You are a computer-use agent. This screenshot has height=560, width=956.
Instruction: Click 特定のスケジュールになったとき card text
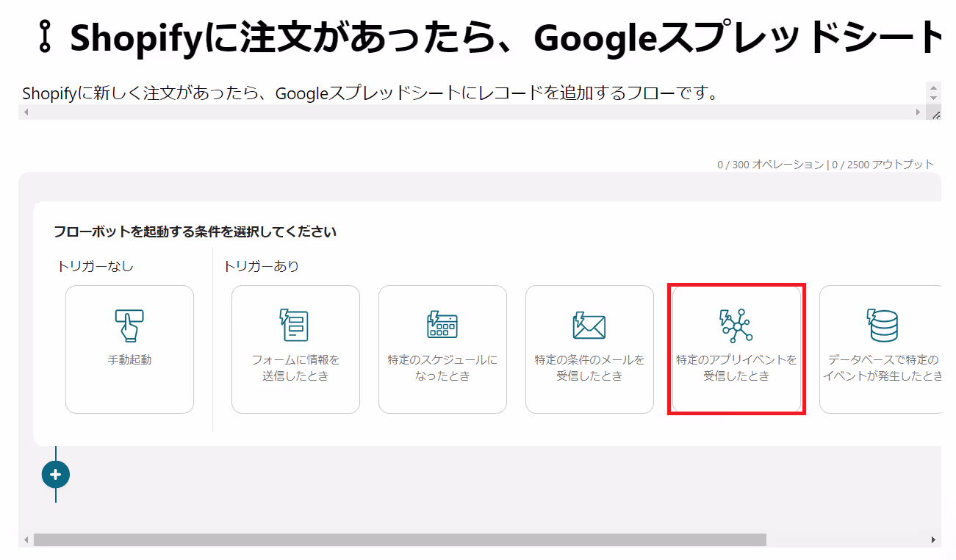point(442,368)
